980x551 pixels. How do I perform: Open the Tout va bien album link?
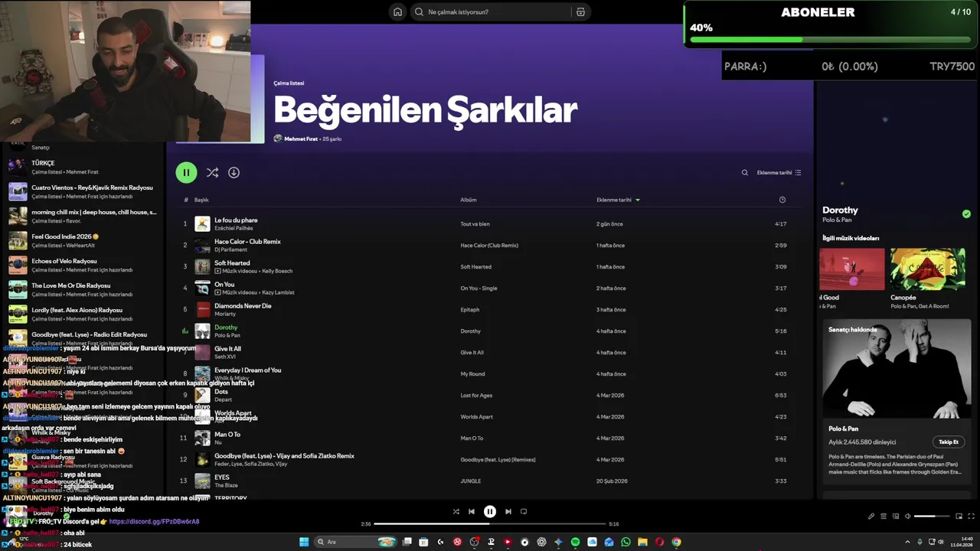475,224
